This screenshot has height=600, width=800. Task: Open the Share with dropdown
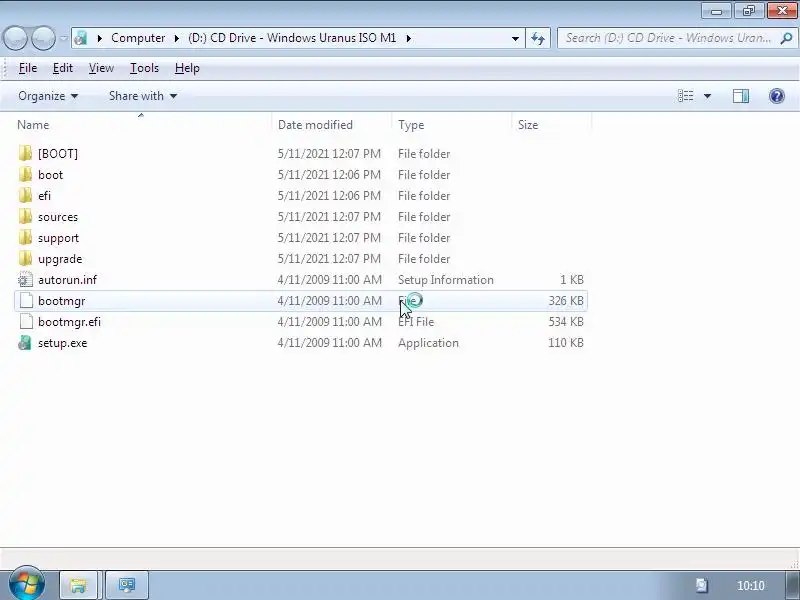[143, 96]
